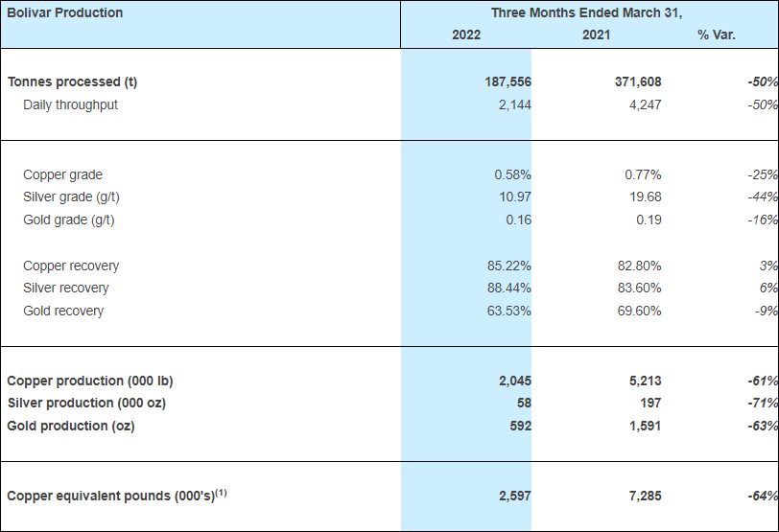Select the Gold recovery row label
This screenshot has width=779, height=532.
tap(63, 311)
